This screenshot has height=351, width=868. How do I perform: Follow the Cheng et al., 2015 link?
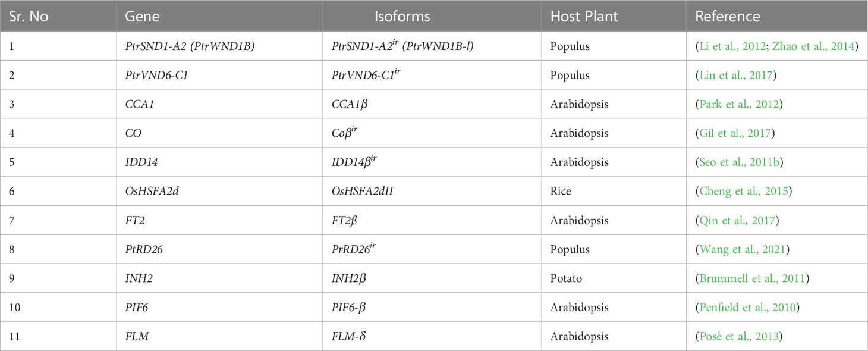(x=741, y=191)
